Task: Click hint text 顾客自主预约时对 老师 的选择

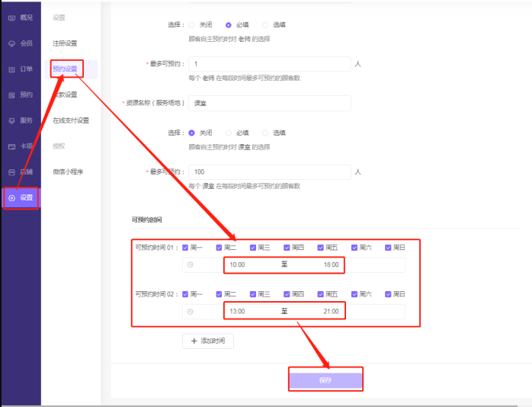Action: pyautogui.click(x=229, y=39)
